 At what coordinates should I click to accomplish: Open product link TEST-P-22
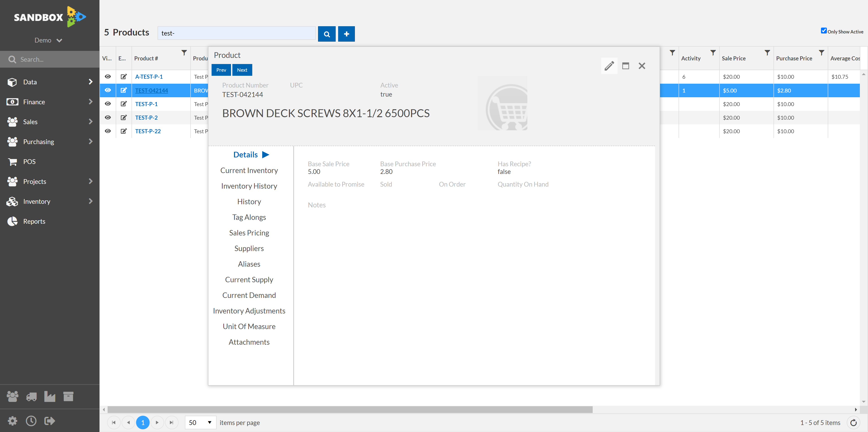point(148,131)
